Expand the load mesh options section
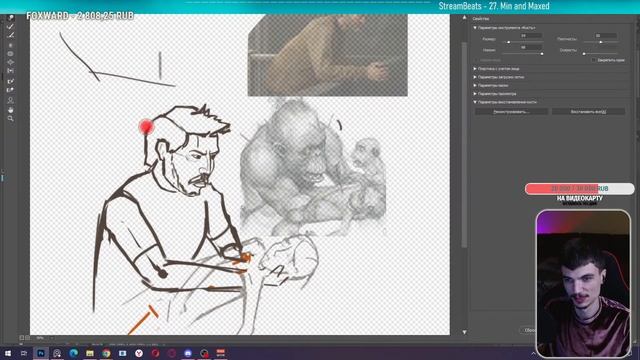The image size is (640, 360). click(x=475, y=77)
